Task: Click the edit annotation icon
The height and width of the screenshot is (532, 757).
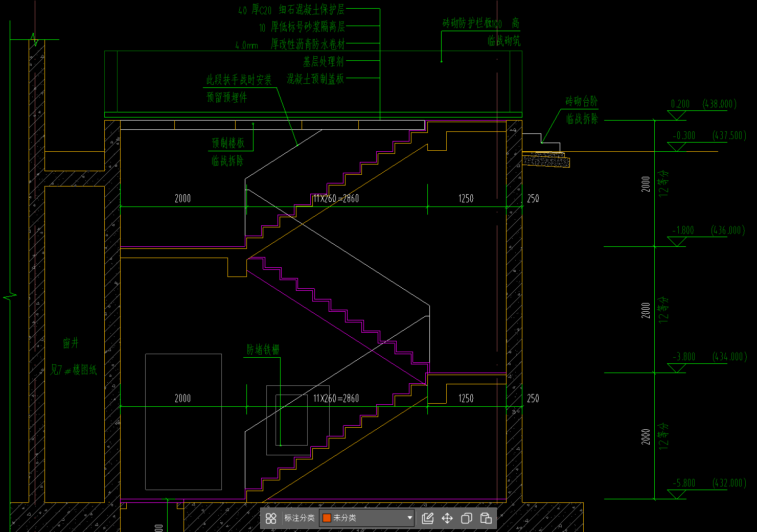Action: (x=428, y=518)
